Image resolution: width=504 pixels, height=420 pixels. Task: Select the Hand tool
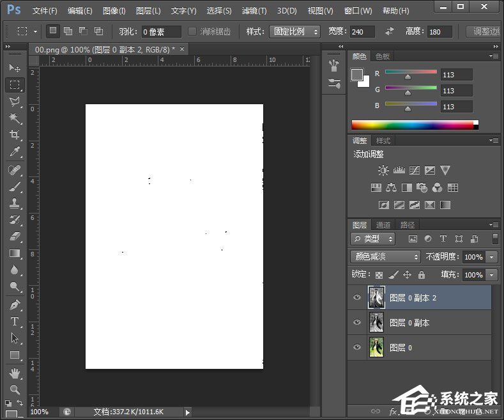click(x=15, y=373)
